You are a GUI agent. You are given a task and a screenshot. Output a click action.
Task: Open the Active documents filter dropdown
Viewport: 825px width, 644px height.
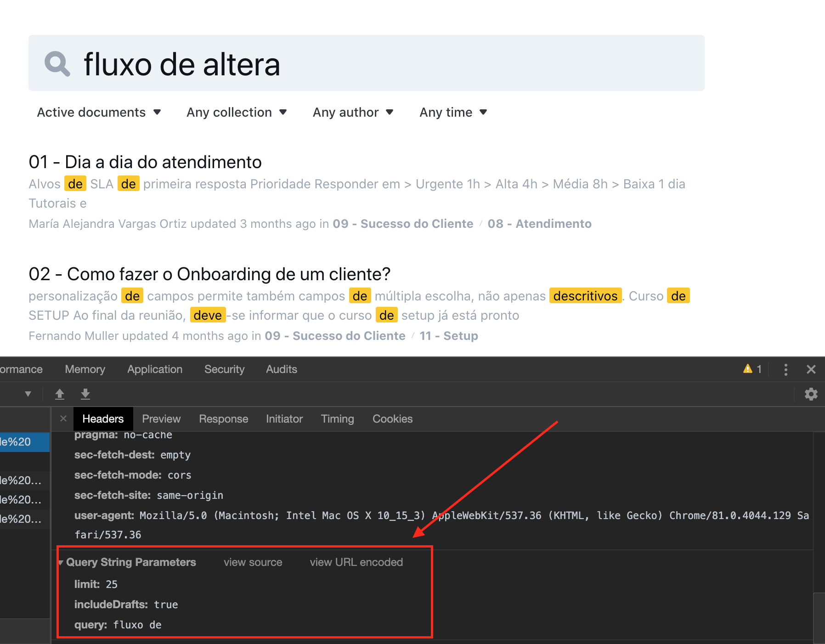99,112
